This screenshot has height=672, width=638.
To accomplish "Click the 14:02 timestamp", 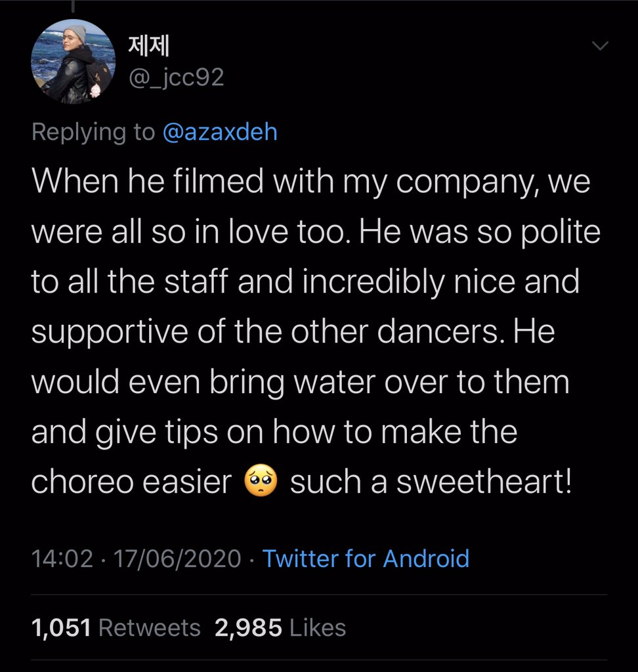I will click(62, 558).
